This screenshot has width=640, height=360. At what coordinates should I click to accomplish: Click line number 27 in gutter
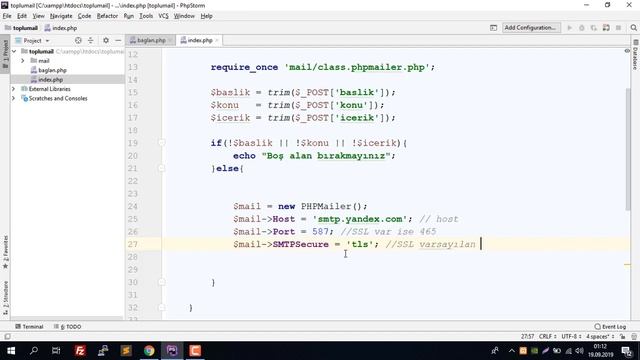[133, 244]
